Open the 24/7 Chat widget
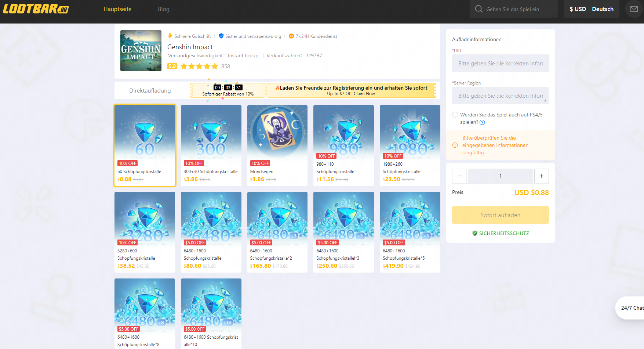 (632, 308)
